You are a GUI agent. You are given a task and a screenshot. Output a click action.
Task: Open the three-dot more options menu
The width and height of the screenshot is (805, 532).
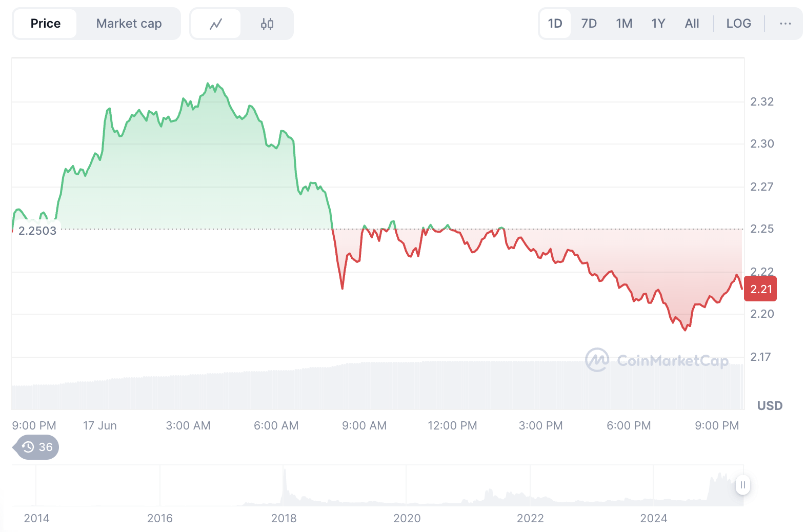[x=785, y=24]
